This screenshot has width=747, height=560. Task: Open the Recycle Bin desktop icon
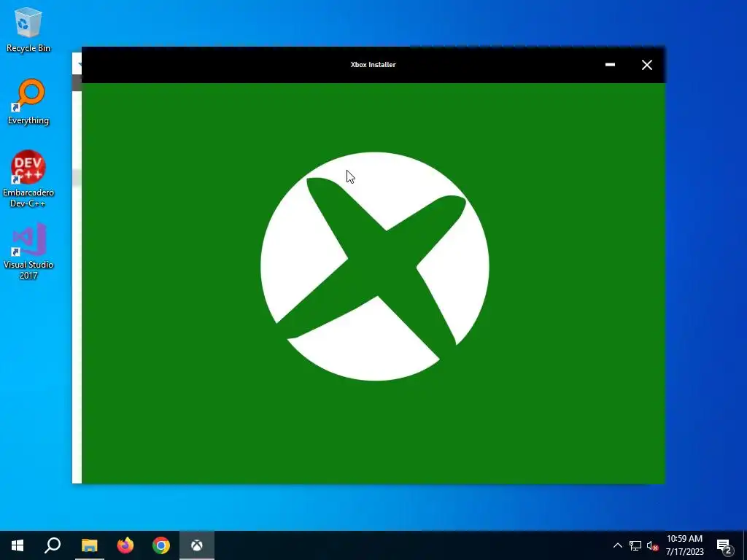[x=28, y=29]
